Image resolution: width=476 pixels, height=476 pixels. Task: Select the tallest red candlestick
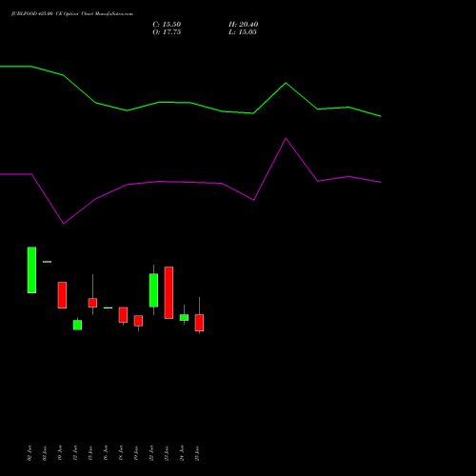[x=169, y=292]
